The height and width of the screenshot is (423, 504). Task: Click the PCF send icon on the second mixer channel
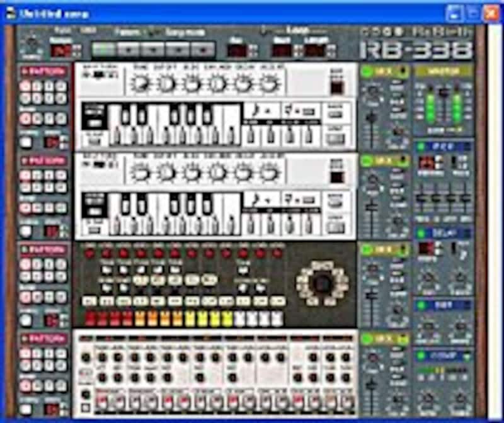click(396, 174)
